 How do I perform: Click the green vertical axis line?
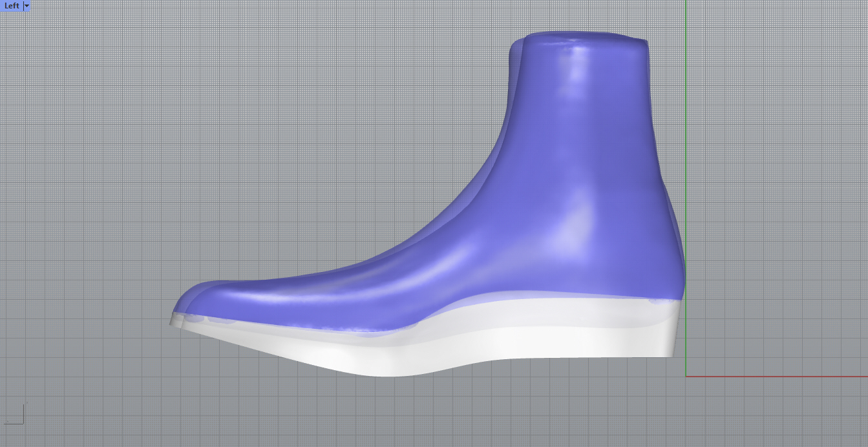[686, 129]
